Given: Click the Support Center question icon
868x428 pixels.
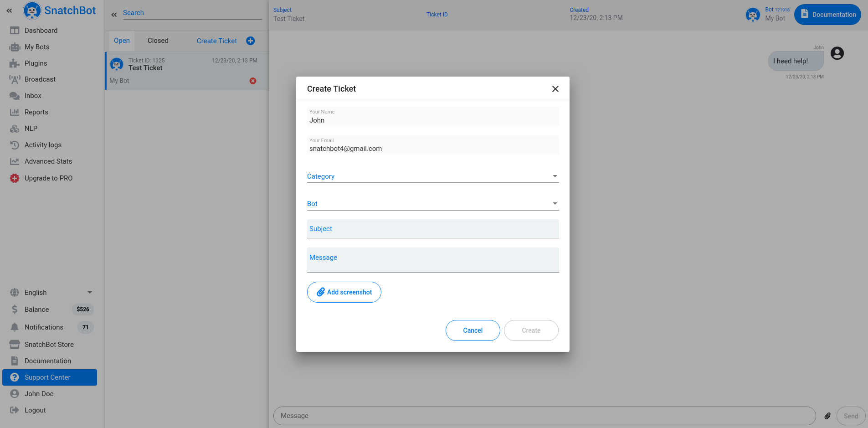Looking at the screenshot, I should tap(15, 377).
